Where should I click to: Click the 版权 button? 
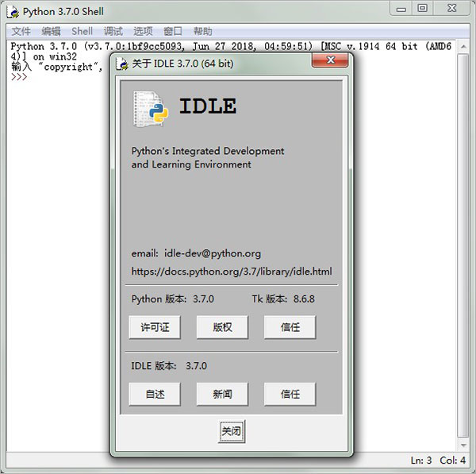(222, 327)
